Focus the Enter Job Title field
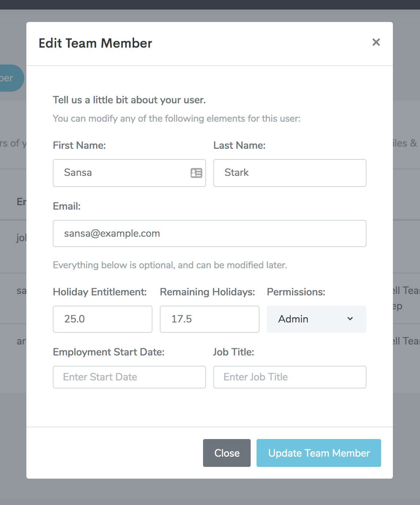This screenshot has width=420, height=505. 290,377
